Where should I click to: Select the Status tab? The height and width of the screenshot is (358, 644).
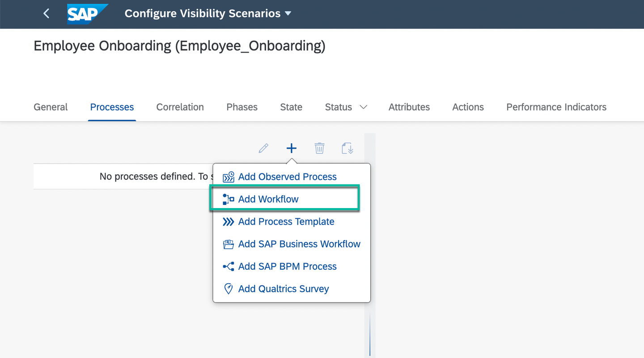[339, 107]
